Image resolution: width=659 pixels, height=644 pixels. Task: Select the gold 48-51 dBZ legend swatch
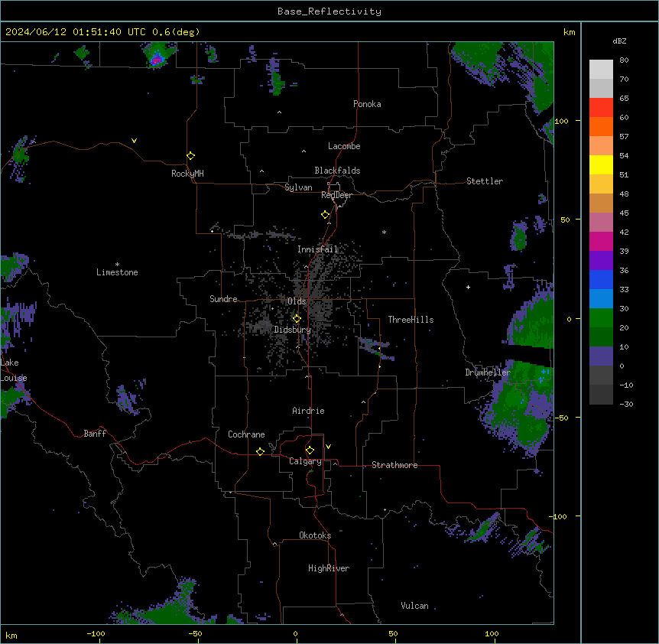pos(601,184)
